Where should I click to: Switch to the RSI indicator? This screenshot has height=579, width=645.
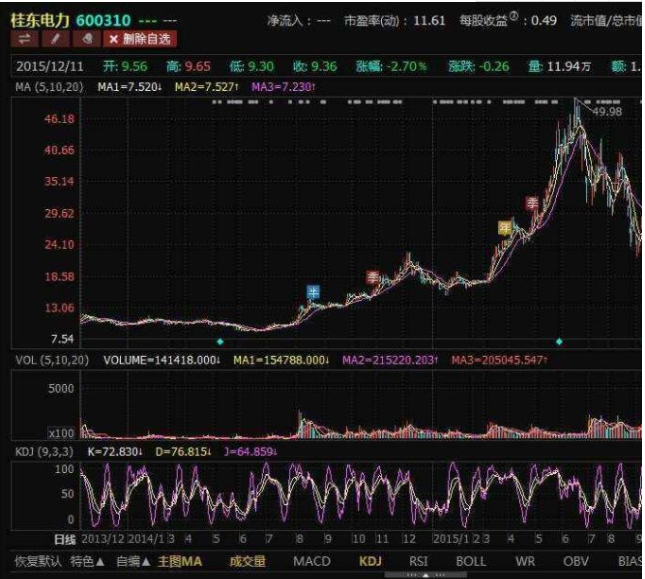(418, 561)
